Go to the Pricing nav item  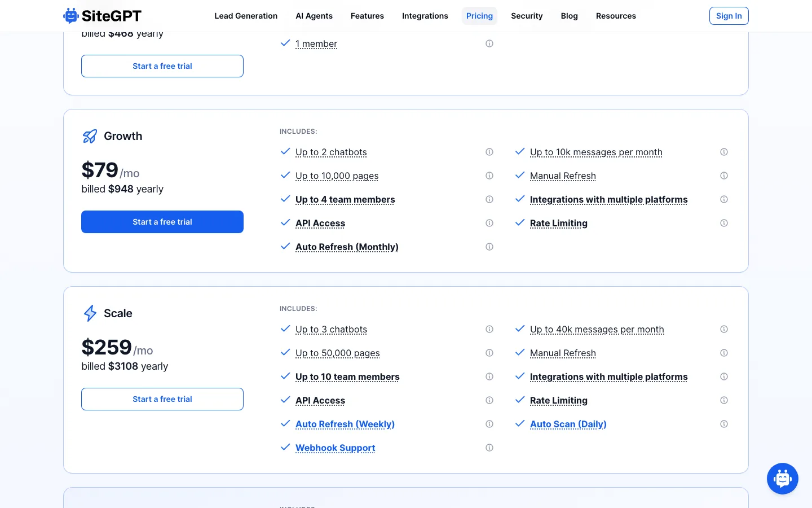(x=479, y=16)
